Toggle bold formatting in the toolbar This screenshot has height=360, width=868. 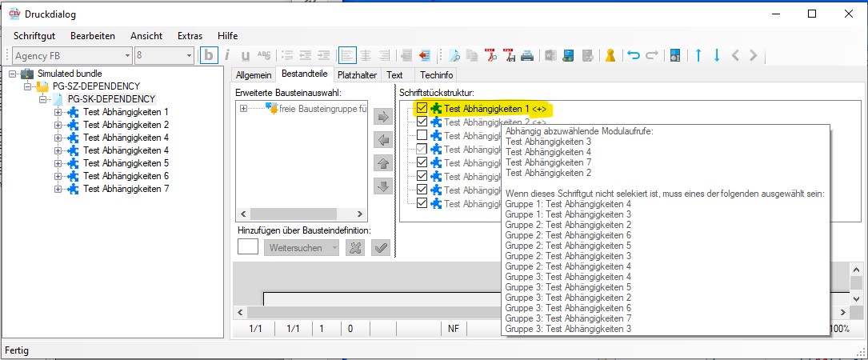pyautogui.click(x=209, y=55)
